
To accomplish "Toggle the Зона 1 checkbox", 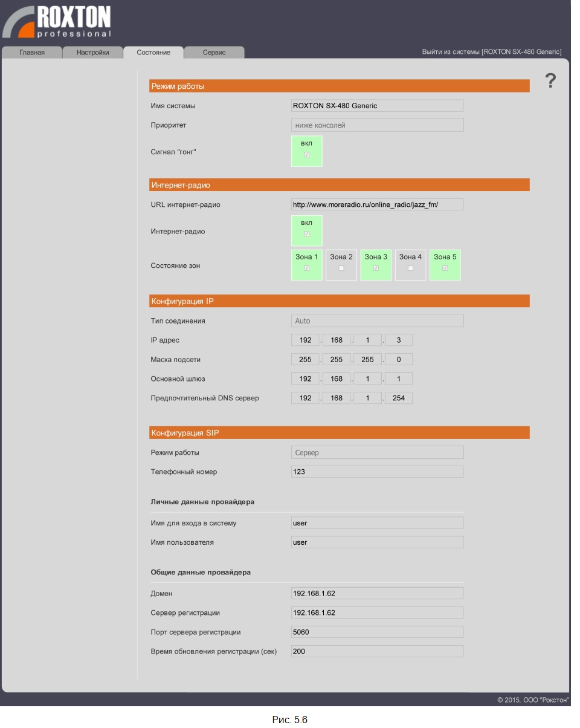I will 306,268.
